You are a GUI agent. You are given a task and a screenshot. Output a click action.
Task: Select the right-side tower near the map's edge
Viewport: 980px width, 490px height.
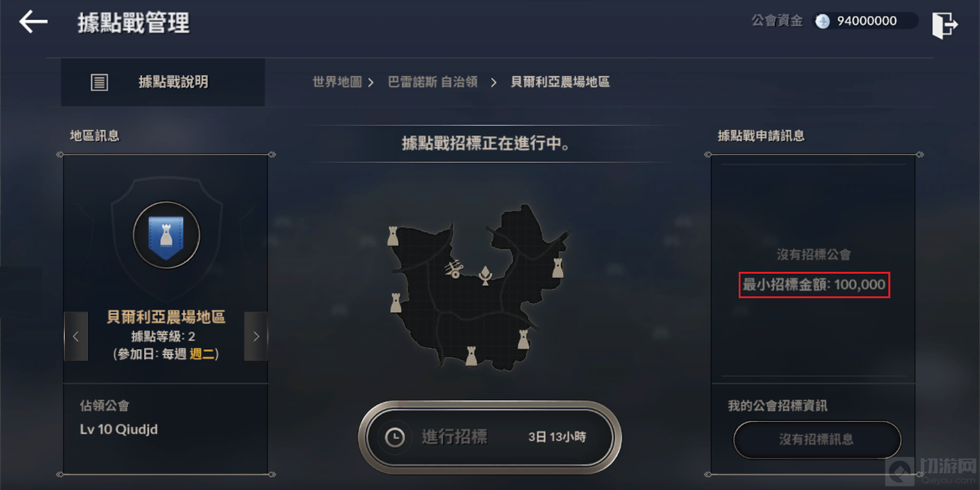(x=557, y=268)
